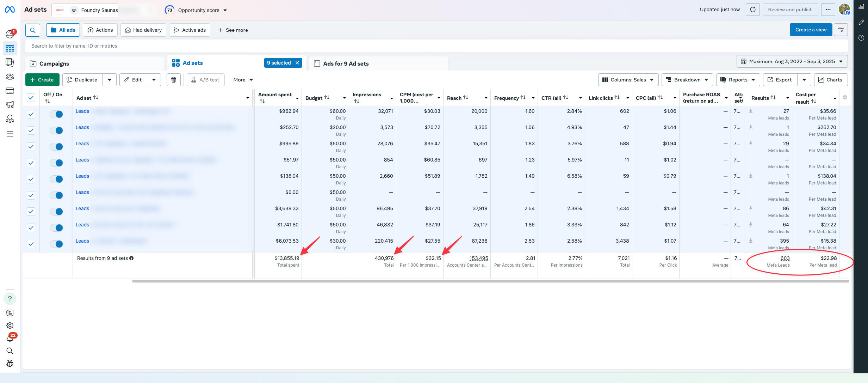This screenshot has width=868, height=383.
Task: Click the help question mark icon
Action: (x=10, y=299)
